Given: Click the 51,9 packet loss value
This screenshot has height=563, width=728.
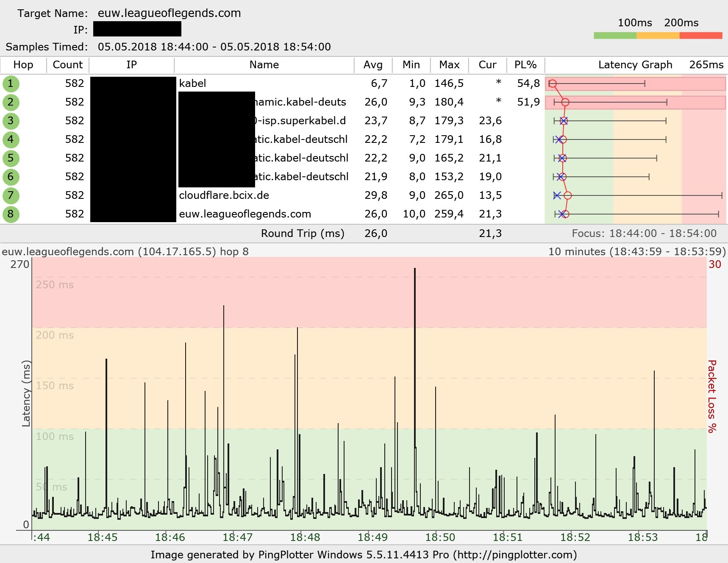Looking at the screenshot, I should point(528,102).
